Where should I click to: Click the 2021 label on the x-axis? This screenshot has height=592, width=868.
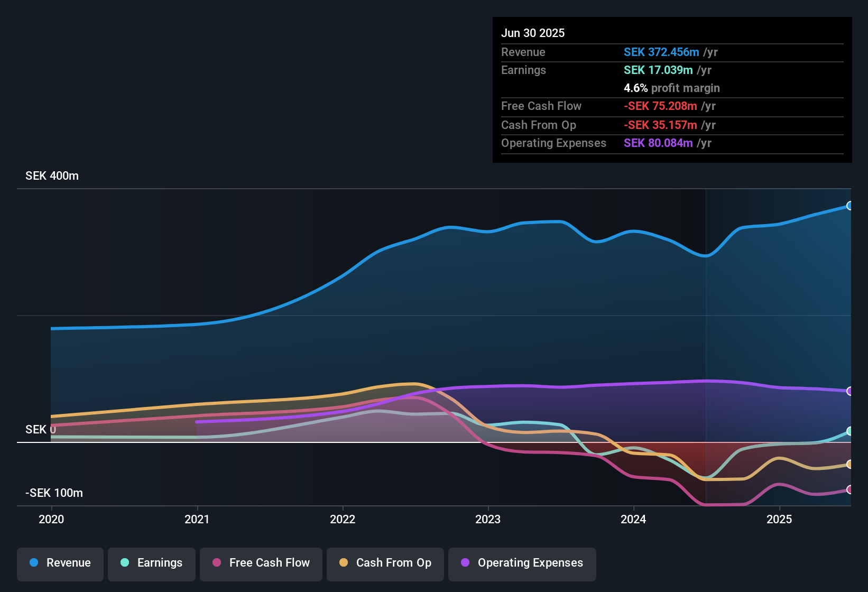coord(197,519)
